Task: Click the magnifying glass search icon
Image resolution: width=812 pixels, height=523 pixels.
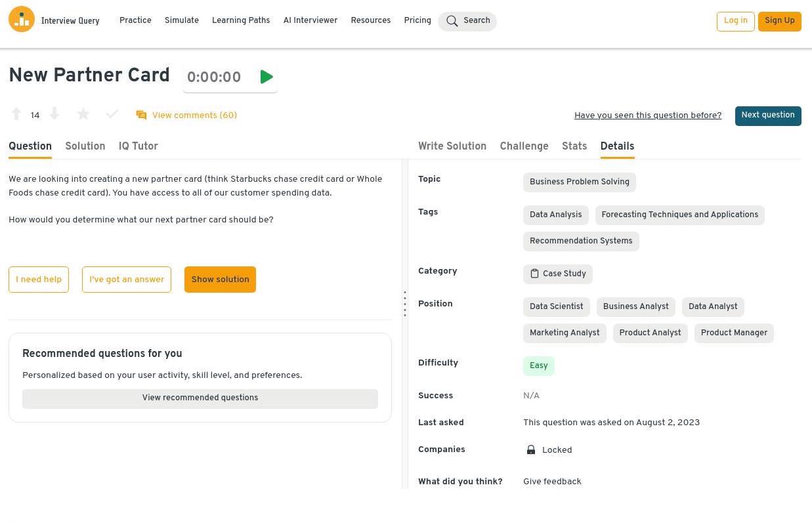Action: (x=452, y=21)
